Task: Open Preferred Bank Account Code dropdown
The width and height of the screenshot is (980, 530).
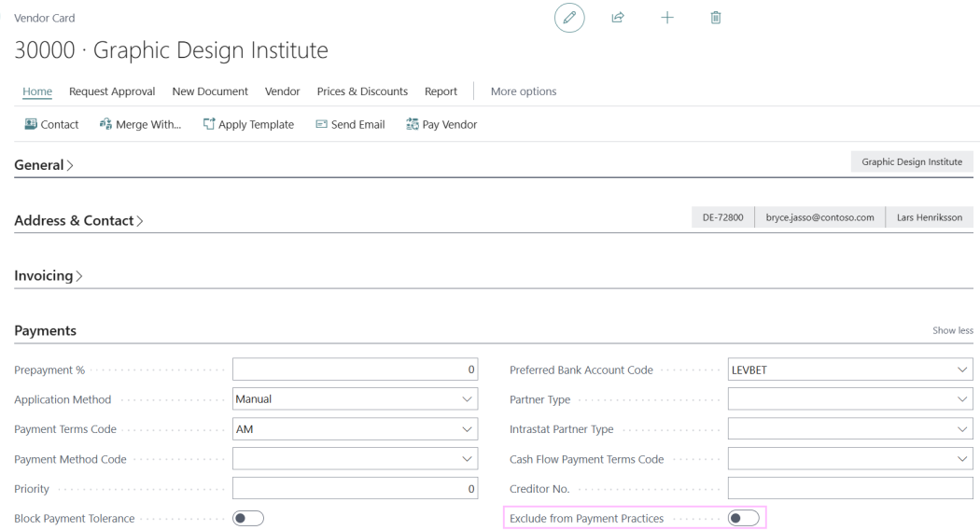Action: (962, 370)
